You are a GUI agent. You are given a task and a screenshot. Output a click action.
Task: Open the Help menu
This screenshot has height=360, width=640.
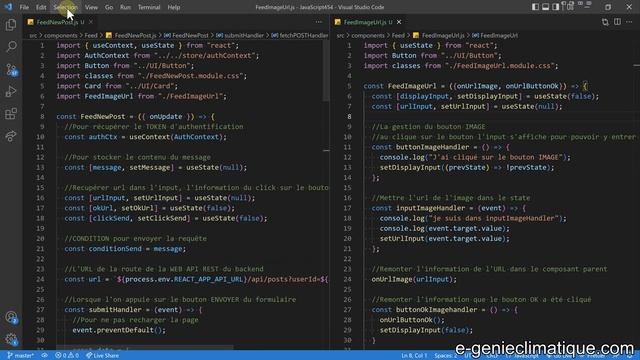[174, 7]
